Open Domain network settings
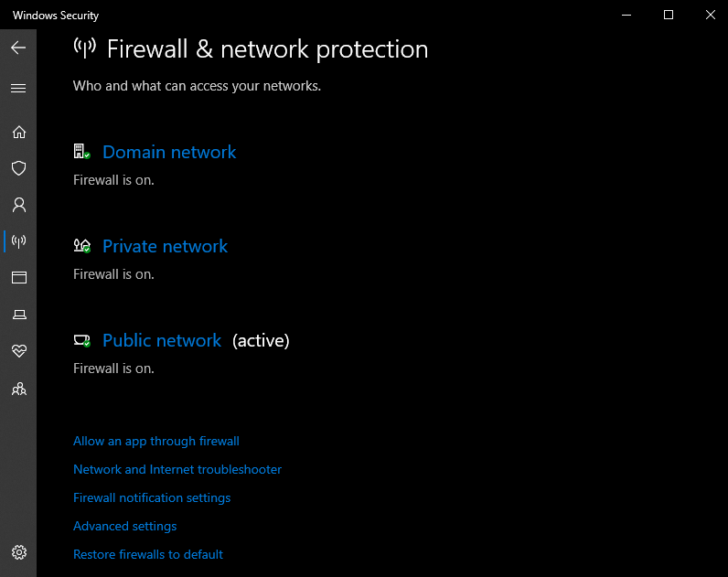The width and height of the screenshot is (728, 577). (x=169, y=153)
